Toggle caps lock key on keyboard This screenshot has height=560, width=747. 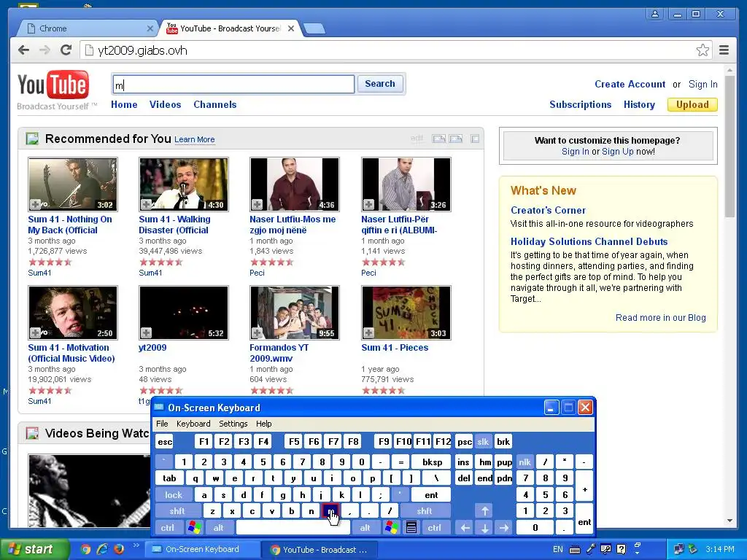[x=174, y=495]
